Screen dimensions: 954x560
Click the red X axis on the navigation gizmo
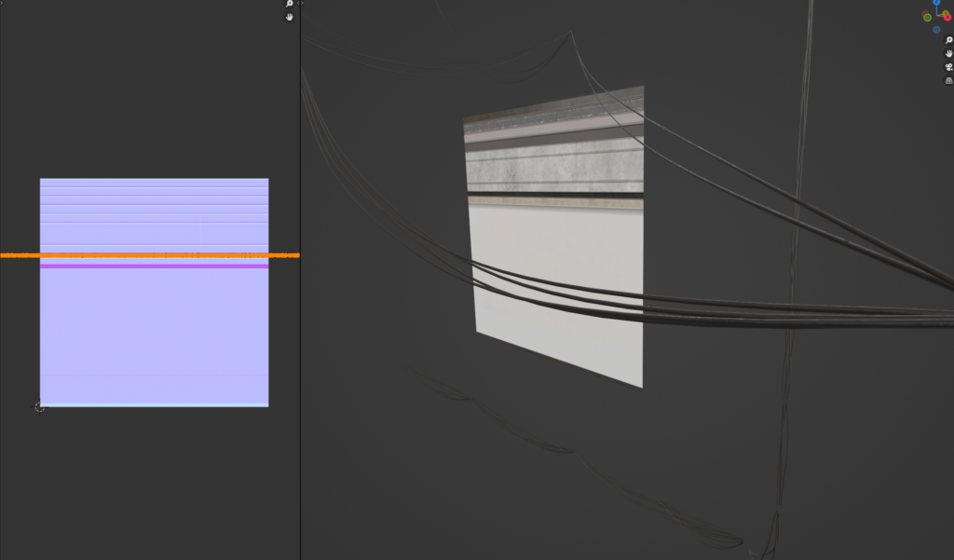point(947,17)
